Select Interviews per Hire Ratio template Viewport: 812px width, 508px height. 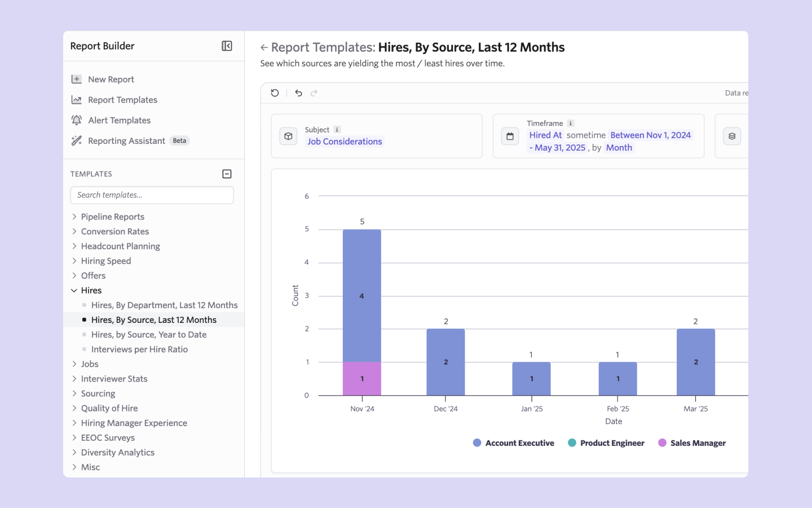pyautogui.click(x=139, y=349)
